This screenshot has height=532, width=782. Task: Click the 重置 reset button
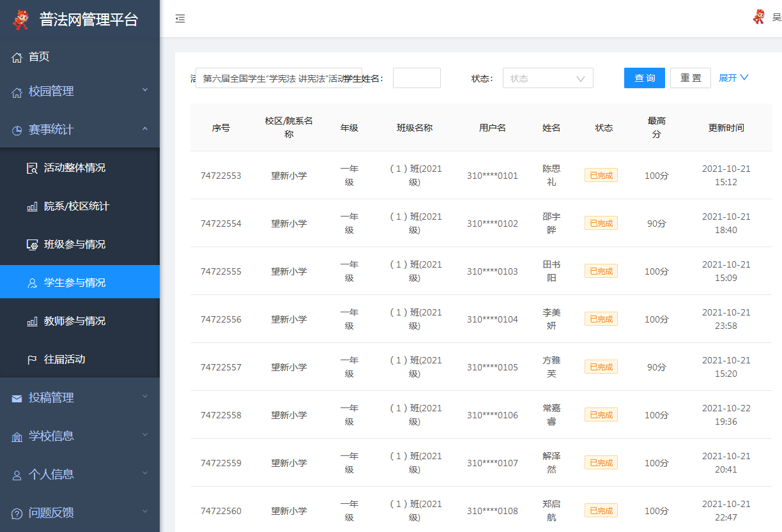click(690, 77)
